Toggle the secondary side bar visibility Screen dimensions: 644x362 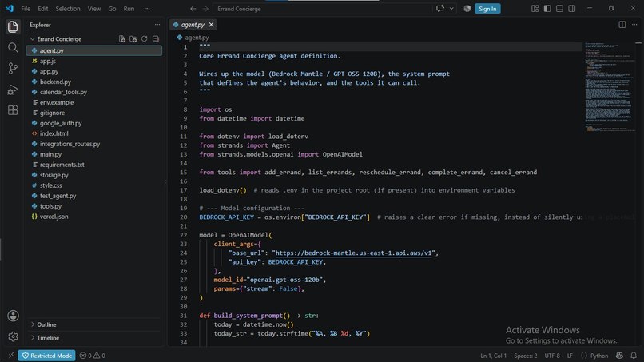(572, 9)
